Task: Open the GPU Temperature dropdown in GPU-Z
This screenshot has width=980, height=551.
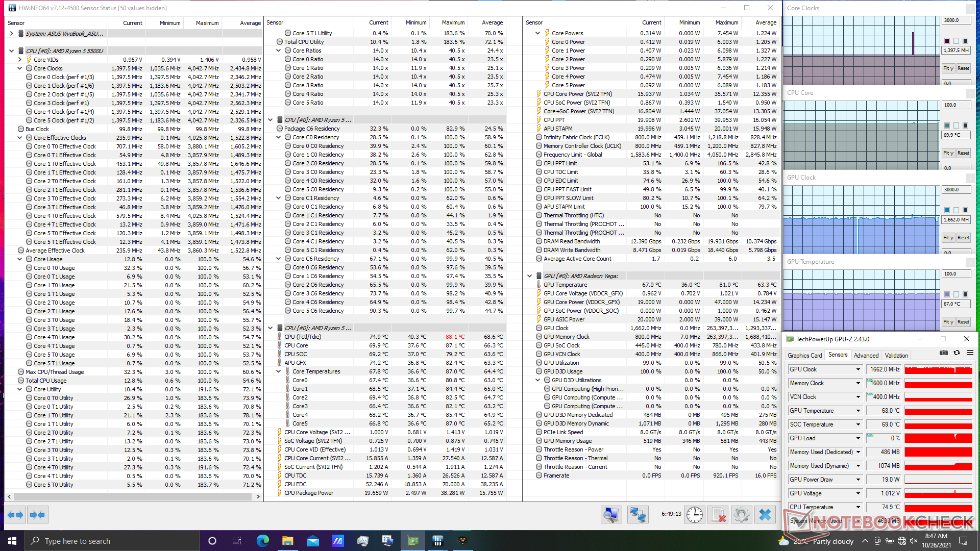Action: click(x=858, y=411)
